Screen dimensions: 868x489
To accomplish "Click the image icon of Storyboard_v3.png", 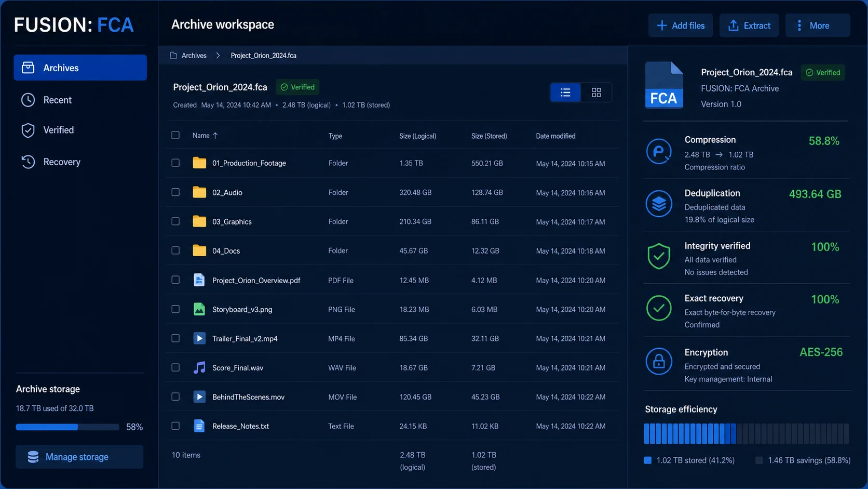I will [x=199, y=309].
